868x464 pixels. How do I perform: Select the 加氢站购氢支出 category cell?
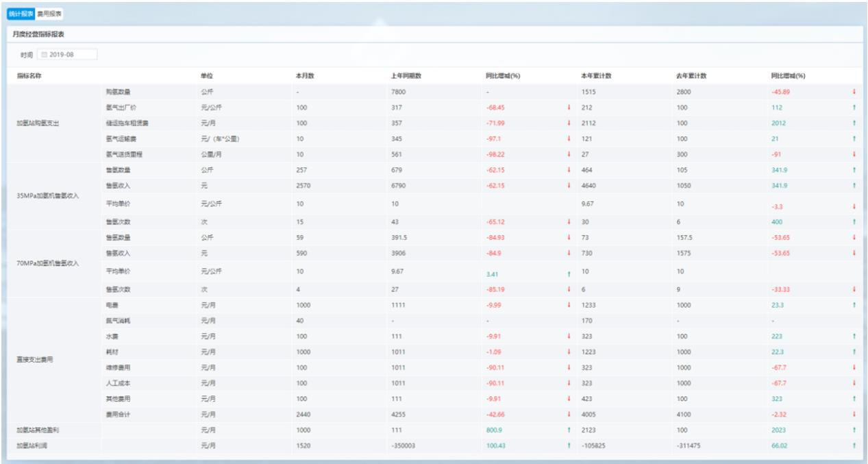38,123
